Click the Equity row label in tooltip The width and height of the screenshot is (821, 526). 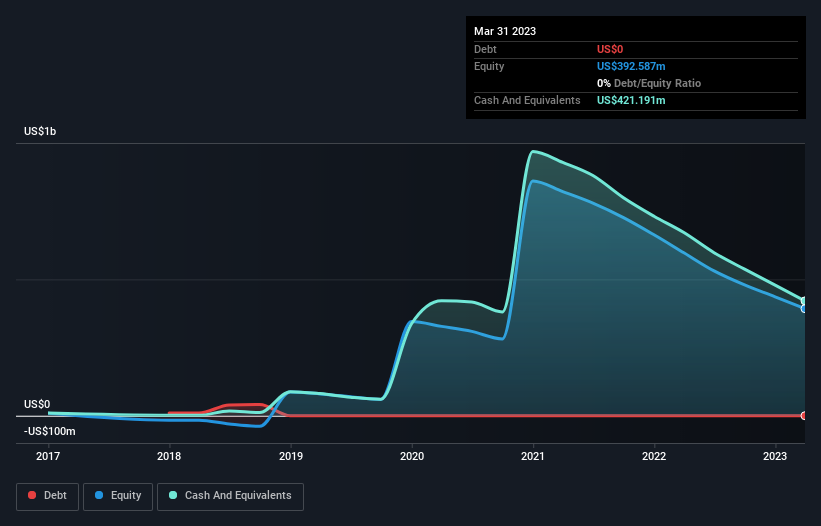click(x=489, y=66)
